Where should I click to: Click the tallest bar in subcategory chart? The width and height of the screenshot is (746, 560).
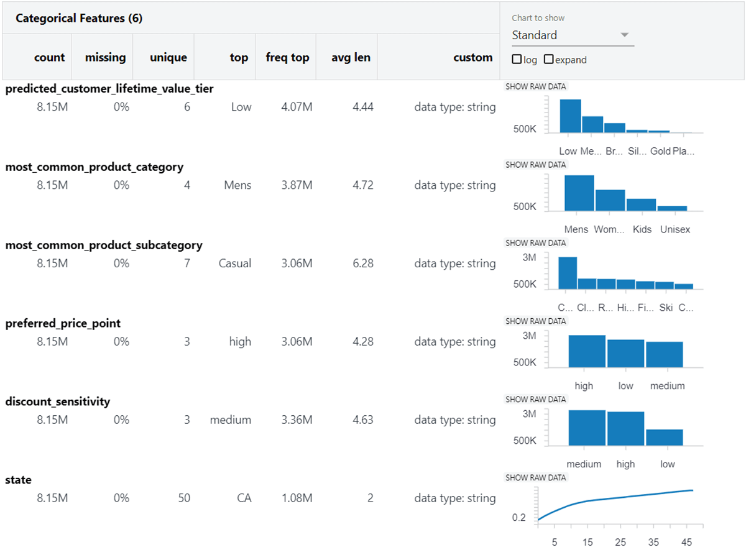[567, 273]
